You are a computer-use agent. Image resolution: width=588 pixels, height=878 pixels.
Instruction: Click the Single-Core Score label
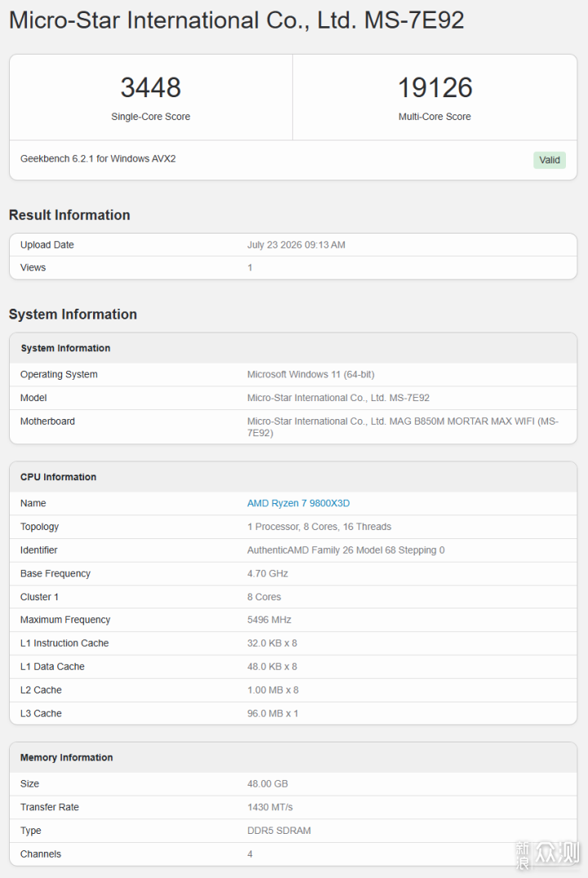(x=150, y=117)
